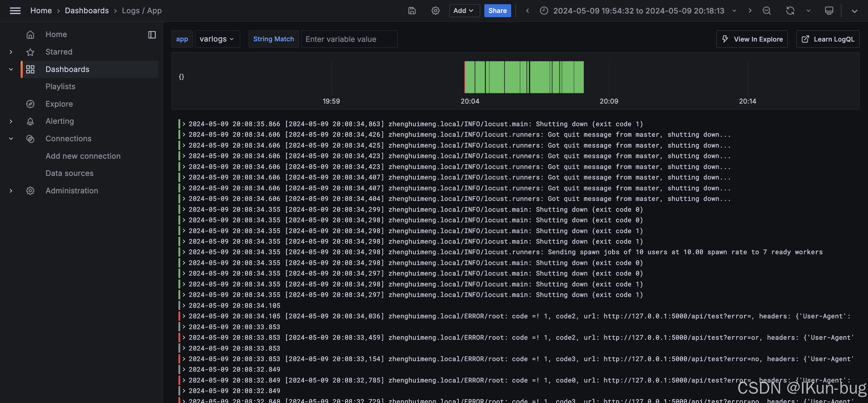
Task: Shift the time range backward arrow
Action: tap(528, 11)
